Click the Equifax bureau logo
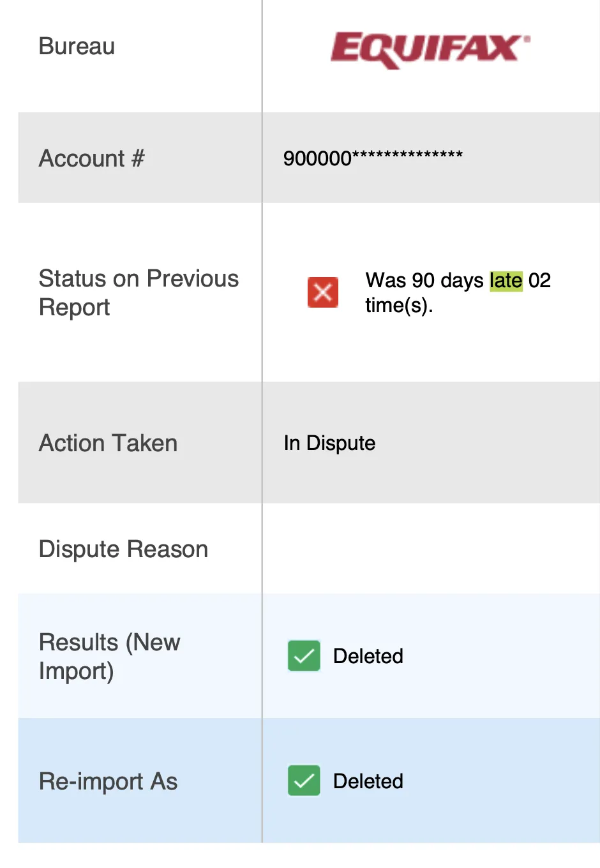 coord(430,50)
